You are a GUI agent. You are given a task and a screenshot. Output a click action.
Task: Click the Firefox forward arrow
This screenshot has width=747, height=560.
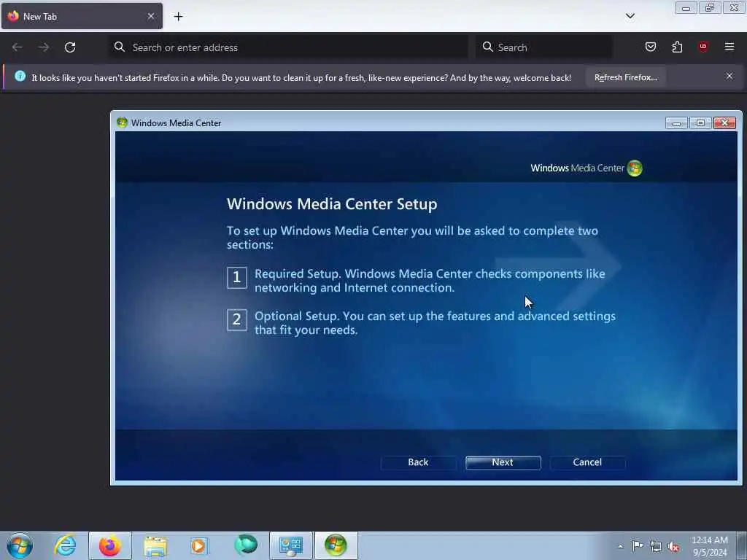[44, 47]
